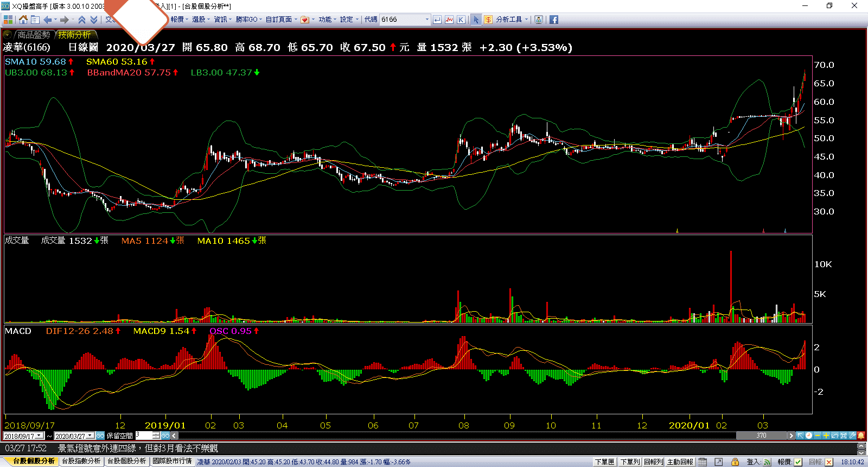
Task: Click the Facebook share icon
Action: pyautogui.click(x=553, y=20)
